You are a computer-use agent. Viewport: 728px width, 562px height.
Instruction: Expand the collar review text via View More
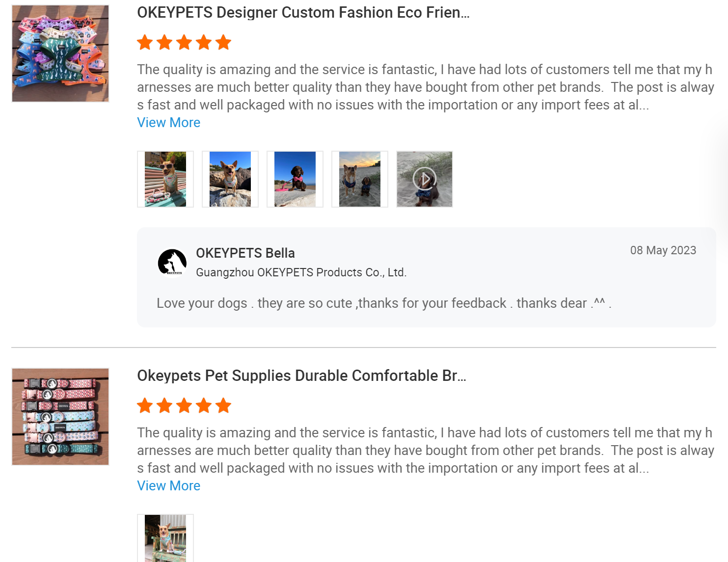coord(168,485)
